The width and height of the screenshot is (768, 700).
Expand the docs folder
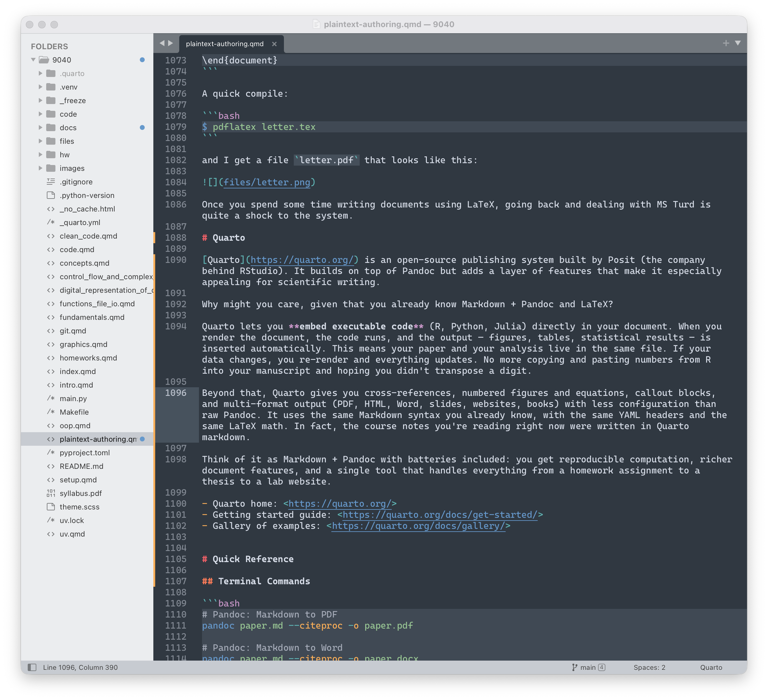point(40,127)
